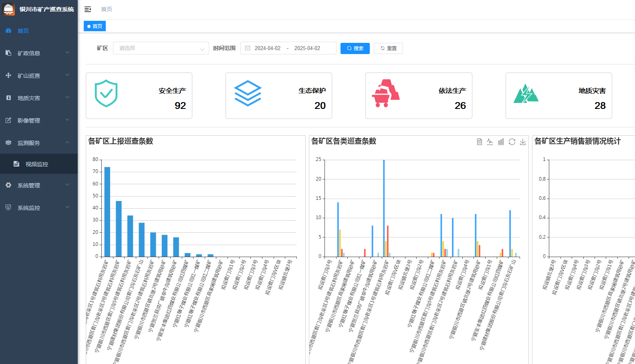Click the blue 搜索 button
The image size is (635, 364).
355,48
